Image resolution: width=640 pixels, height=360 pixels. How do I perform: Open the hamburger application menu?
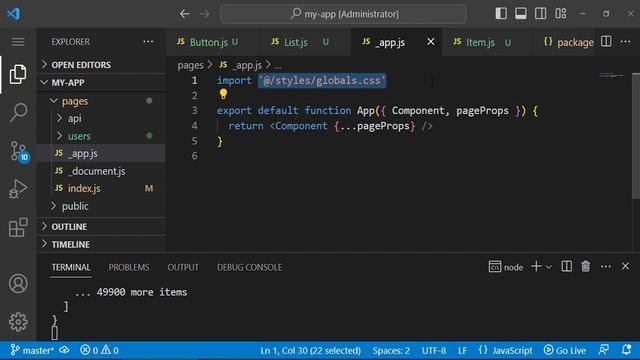pos(18,42)
